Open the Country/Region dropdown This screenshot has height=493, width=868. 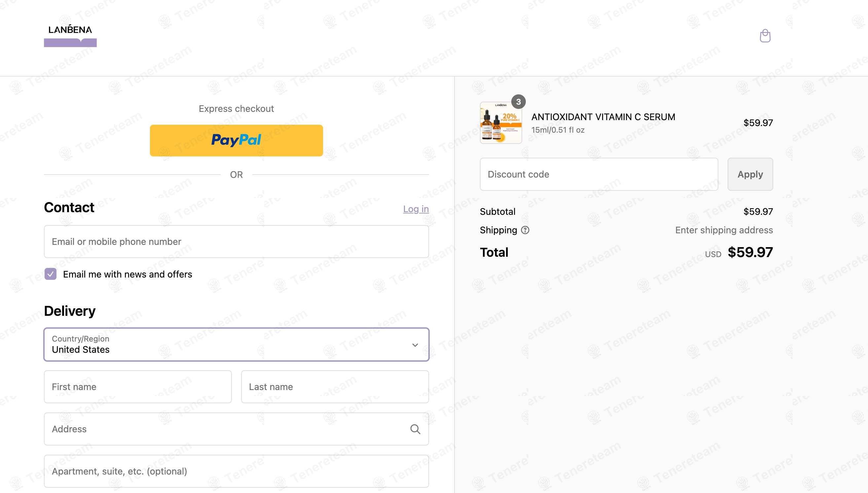(x=236, y=345)
